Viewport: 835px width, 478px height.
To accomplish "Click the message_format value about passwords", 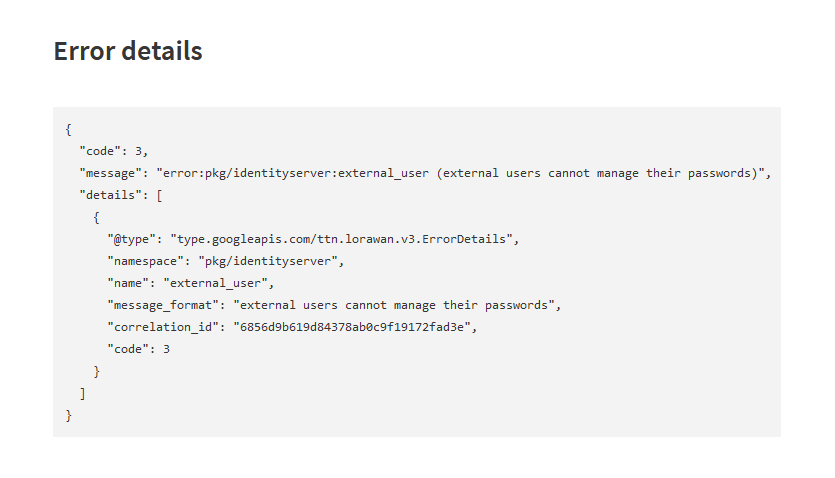I will (394, 306).
